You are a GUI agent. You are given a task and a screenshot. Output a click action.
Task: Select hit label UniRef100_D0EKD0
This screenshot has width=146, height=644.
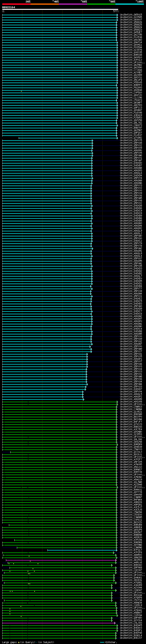pos(131,163)
